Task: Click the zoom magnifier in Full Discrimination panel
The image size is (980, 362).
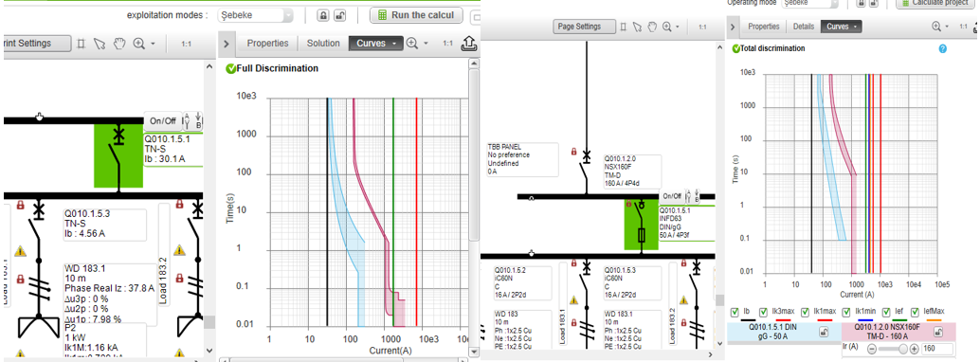Action: click(x=412, y=44)
